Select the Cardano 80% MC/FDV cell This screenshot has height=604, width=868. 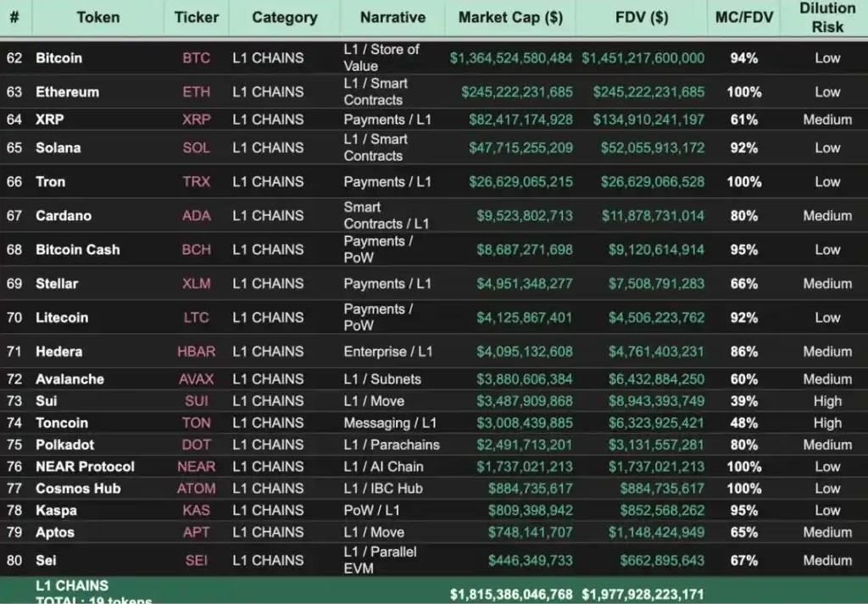point(743,216)
